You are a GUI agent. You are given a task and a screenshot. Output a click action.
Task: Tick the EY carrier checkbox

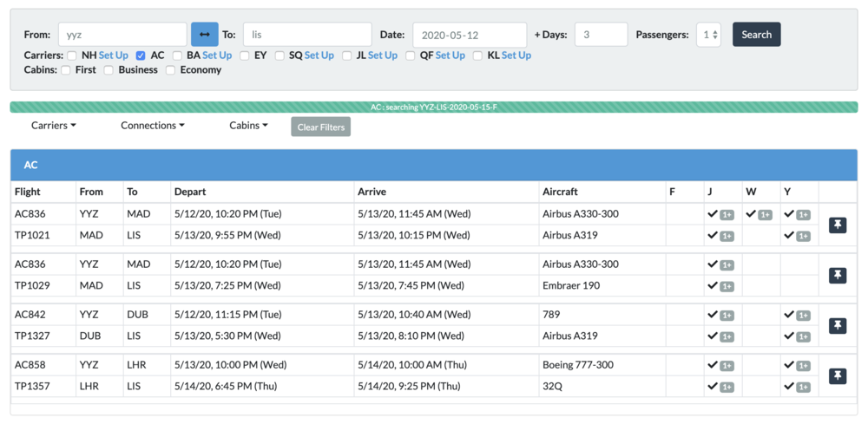coord(244,55)
